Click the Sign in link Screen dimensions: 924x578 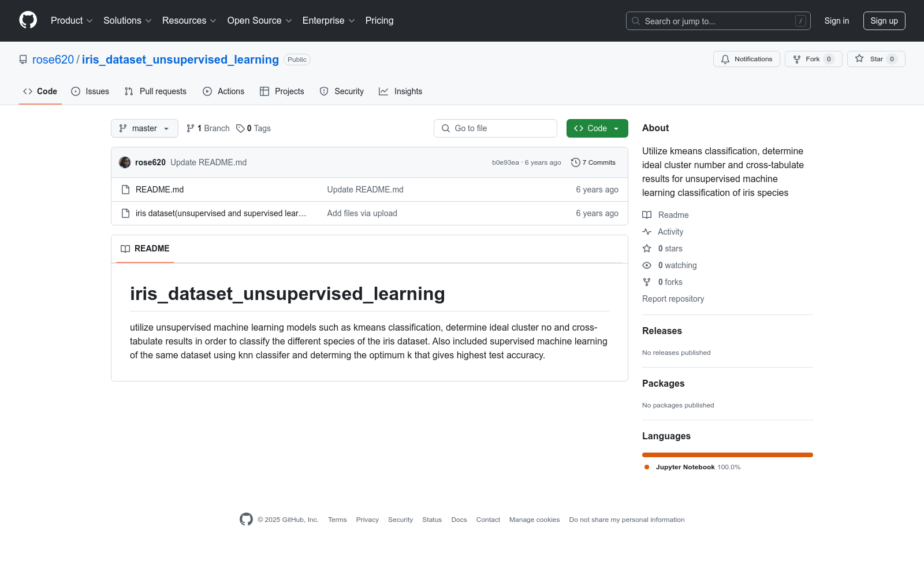[x=837, y=21]
